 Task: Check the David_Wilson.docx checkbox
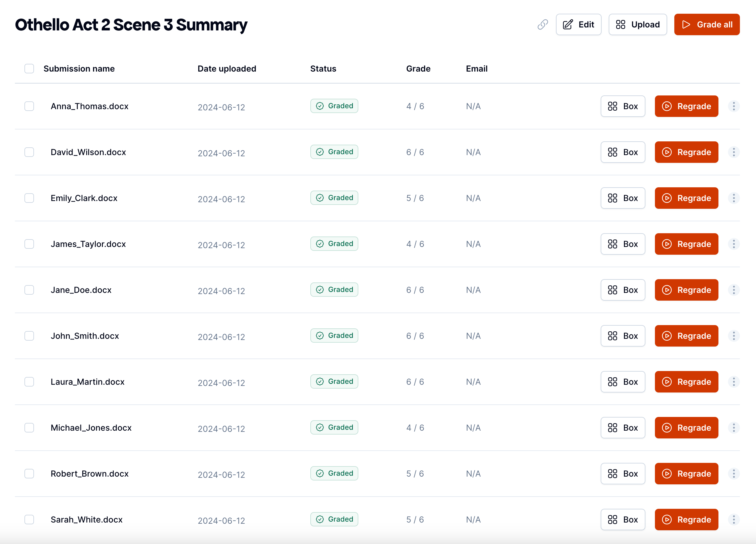[x=29, y=152]
